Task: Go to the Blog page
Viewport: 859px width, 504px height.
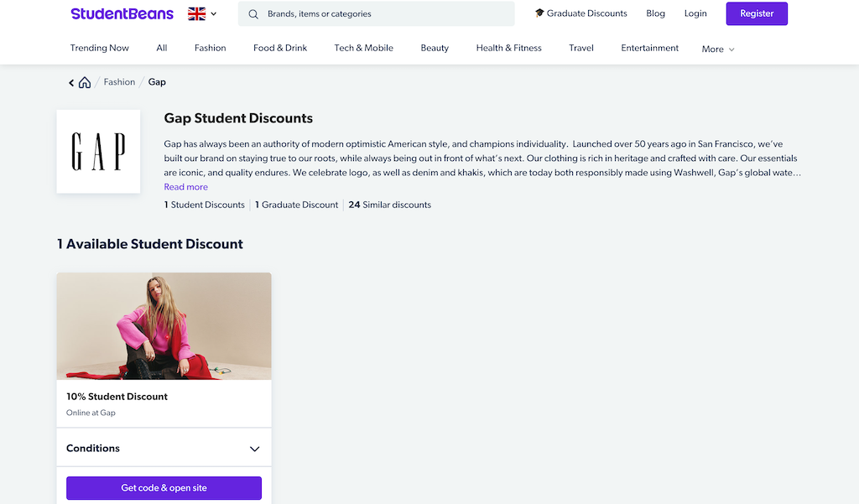Action: pos(655,13)
